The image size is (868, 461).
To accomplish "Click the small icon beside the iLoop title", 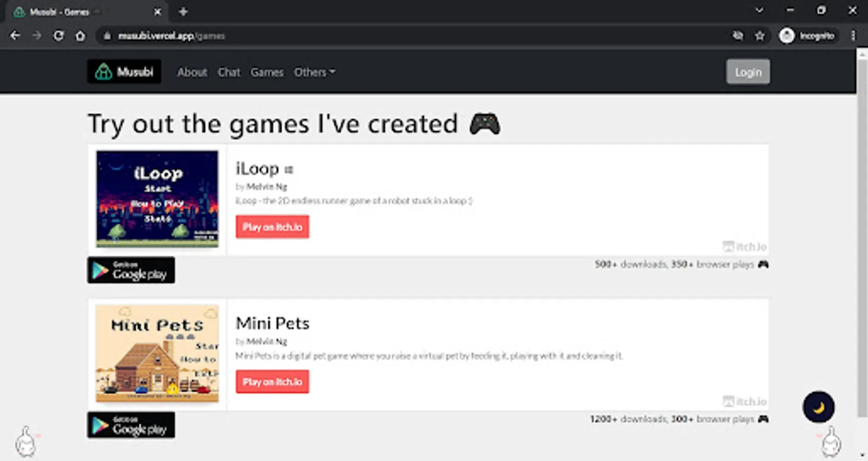I will point(289,170).
